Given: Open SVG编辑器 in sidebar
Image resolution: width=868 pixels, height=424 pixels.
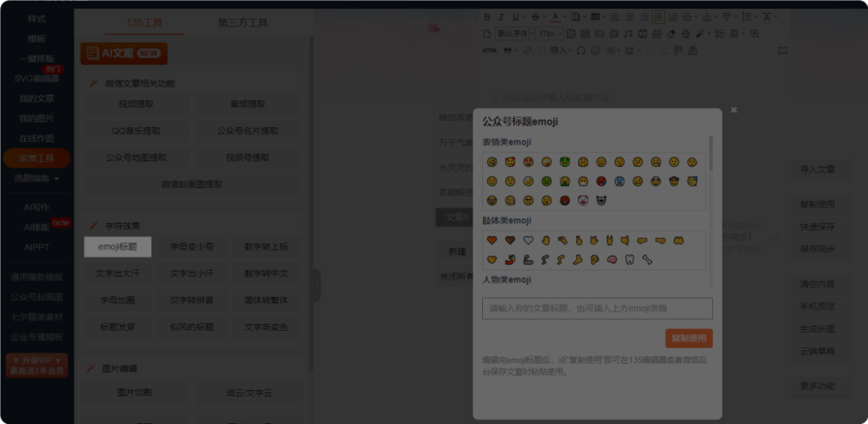Looking at the screenshot, I should coord(36,79).
